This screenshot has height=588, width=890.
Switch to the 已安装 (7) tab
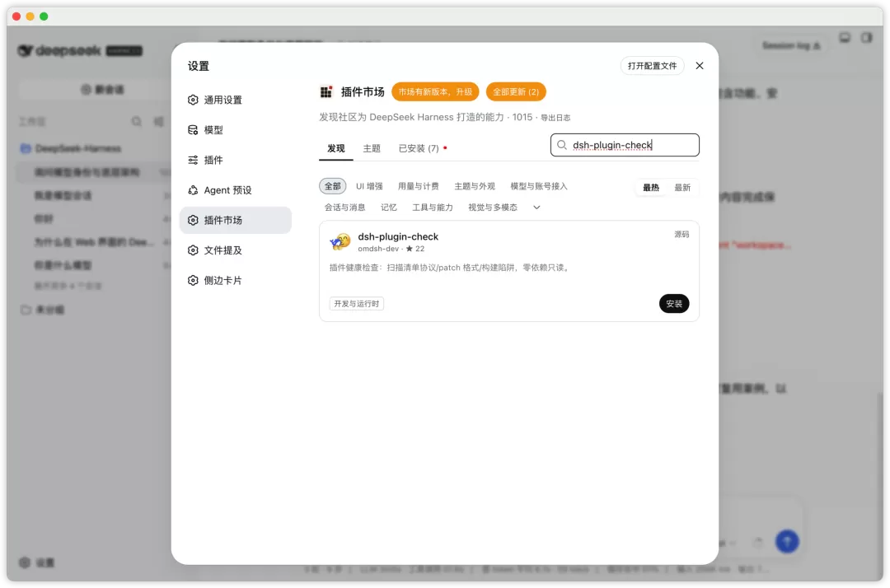pos(419,148)
